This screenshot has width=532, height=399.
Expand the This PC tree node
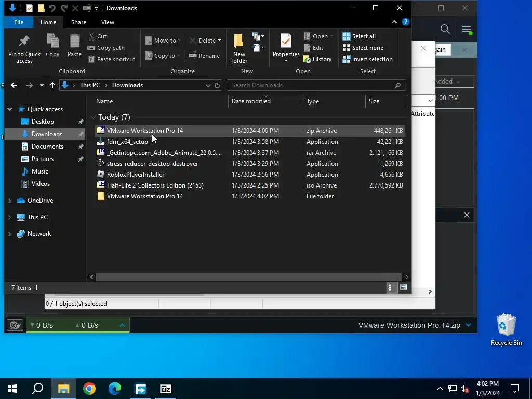point(9,217)
